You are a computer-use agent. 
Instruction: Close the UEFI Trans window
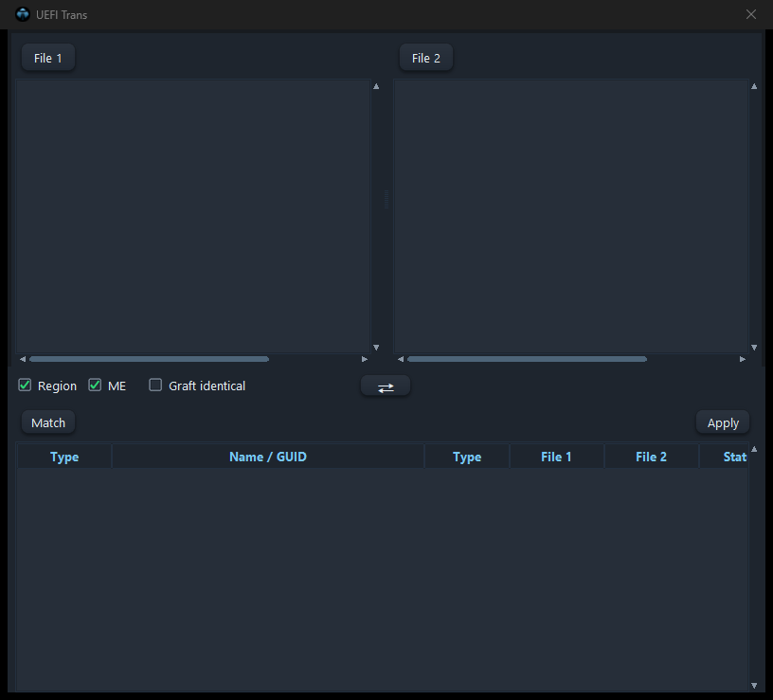pos(751,14)
